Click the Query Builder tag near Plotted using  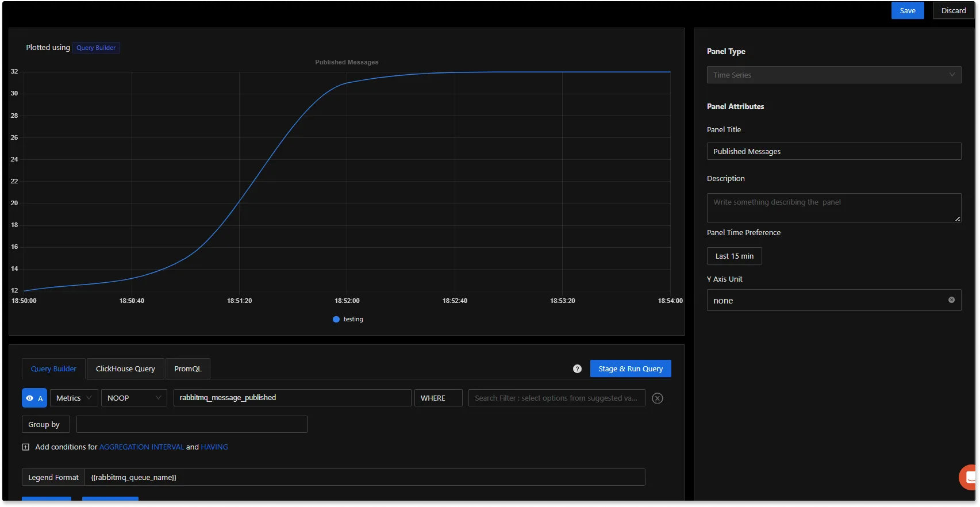click(x=96, y=48)
